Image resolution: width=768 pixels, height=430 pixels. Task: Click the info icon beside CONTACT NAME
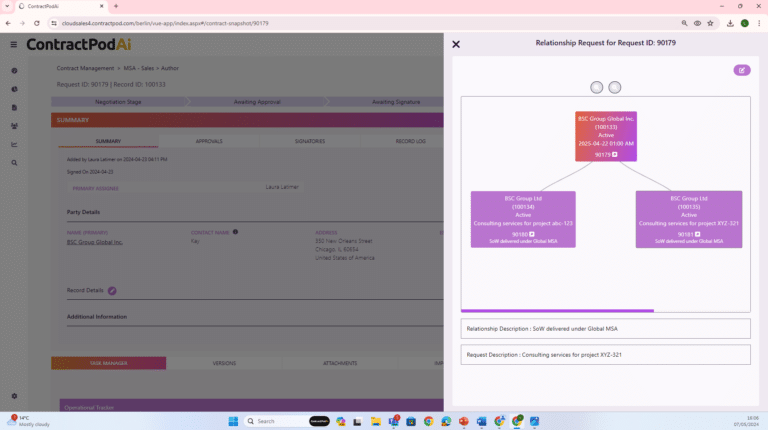pyautogui.click(x=235, y=232)
